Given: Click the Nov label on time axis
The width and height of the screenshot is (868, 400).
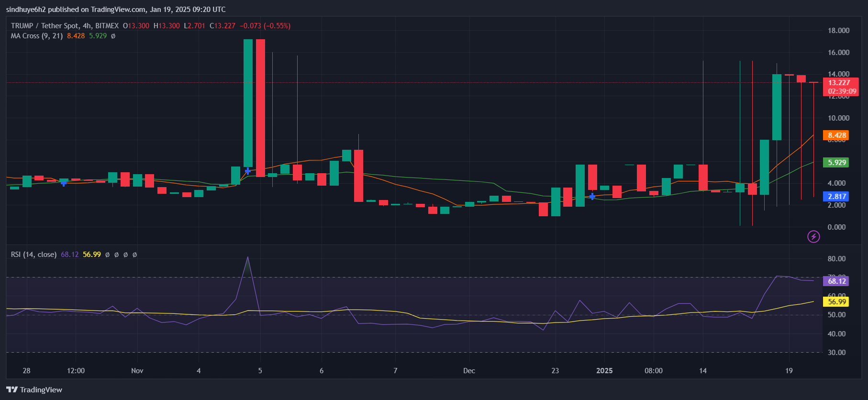Looking at the screenshot, I should (137, 371).
